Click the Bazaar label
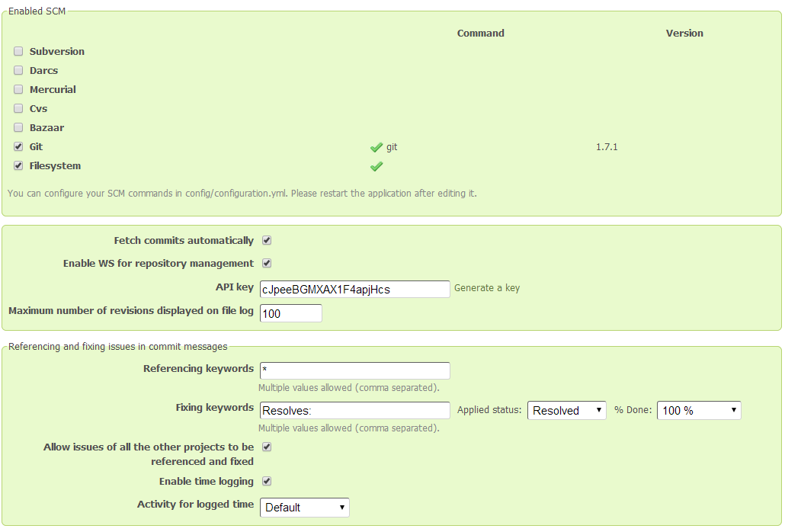Viewport: 785px width, 532px height. click(x=46, y=127)
